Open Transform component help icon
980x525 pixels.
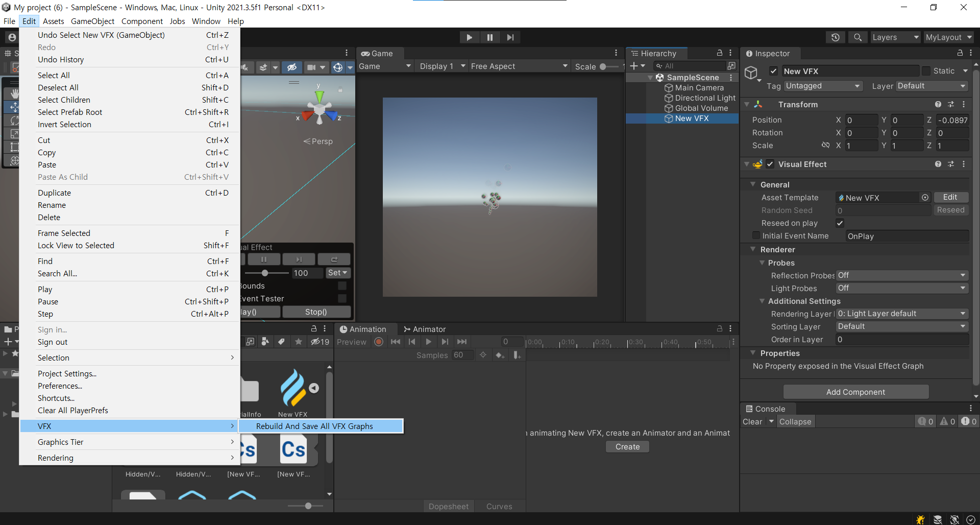(x=938, y=104)
